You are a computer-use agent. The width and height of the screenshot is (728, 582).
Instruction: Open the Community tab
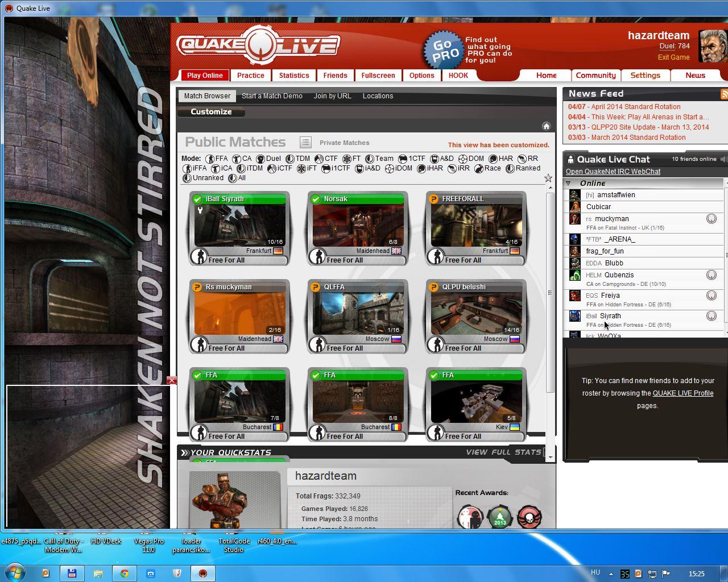[595, 75]
